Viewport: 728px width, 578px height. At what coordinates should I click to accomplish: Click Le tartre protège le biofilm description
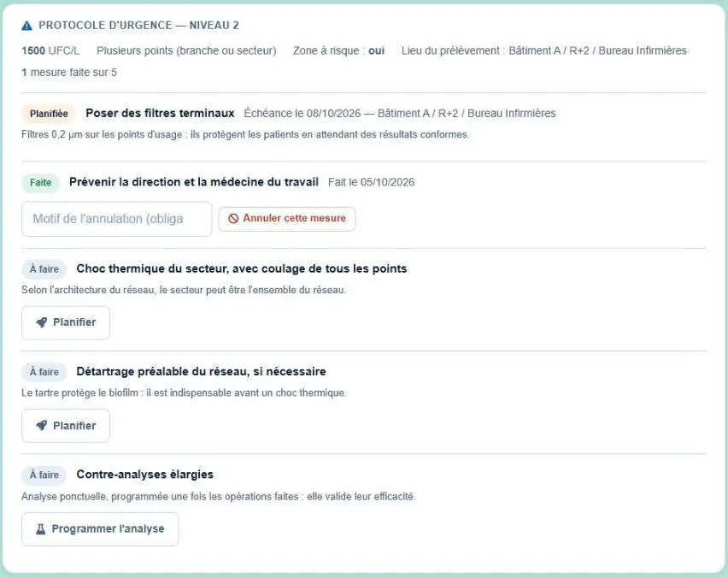184,393
